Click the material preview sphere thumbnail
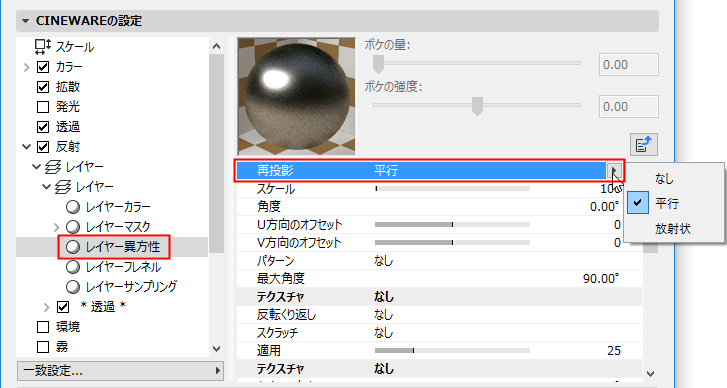This screenshot has width=727, height=388. (297, 96)
